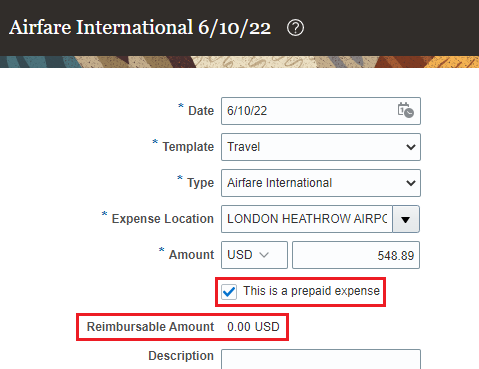Select the Description field label
479x369 pixels.
click(x=181, y=356)
